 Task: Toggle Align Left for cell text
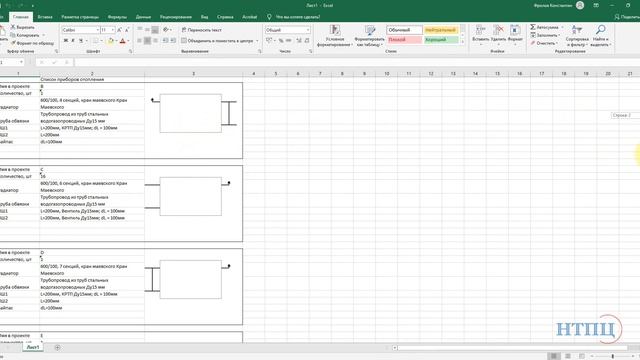point(140,40)
